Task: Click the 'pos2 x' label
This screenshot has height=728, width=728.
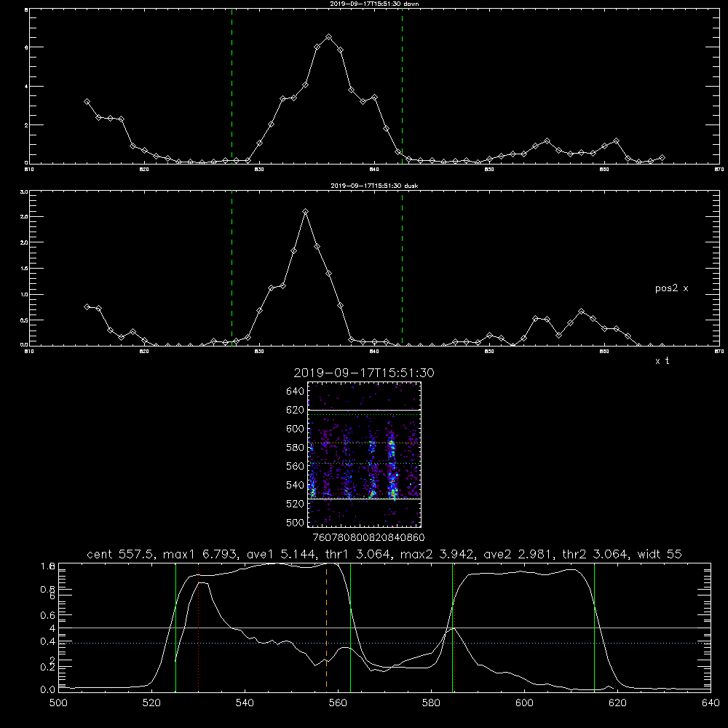Action: [x=671, y=288]
